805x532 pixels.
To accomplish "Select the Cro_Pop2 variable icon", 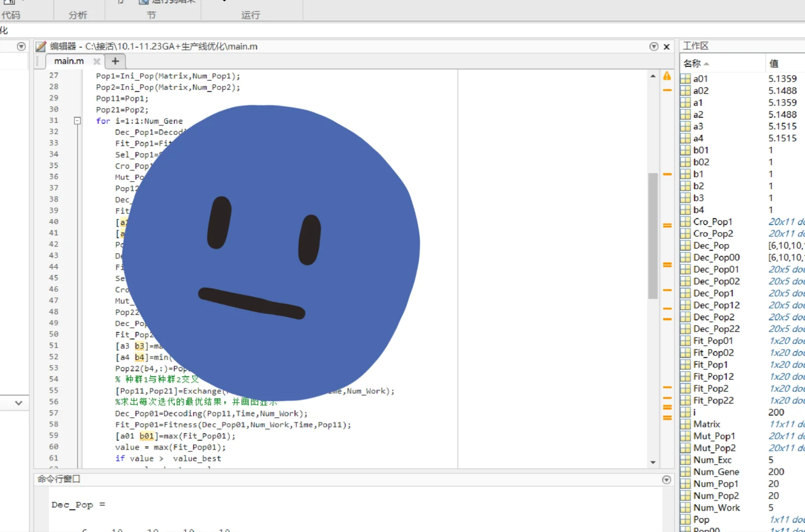I will click(x=685, y=233).
